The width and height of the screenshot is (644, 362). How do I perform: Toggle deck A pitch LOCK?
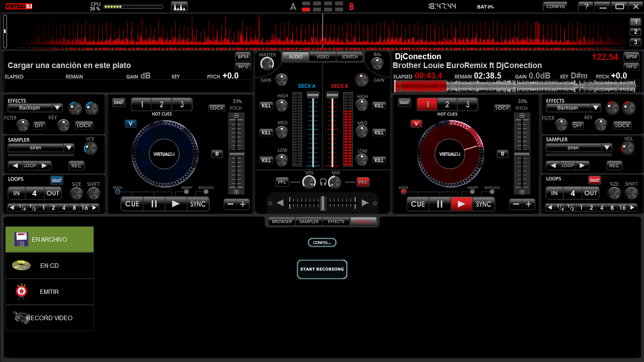217,108
